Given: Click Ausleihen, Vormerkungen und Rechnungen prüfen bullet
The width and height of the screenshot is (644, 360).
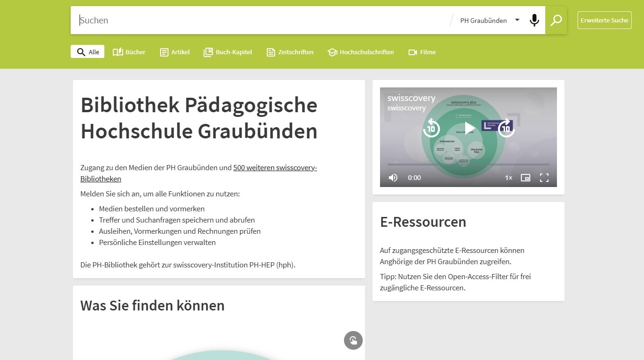Looking at the screenshot, I should [180, 231].
